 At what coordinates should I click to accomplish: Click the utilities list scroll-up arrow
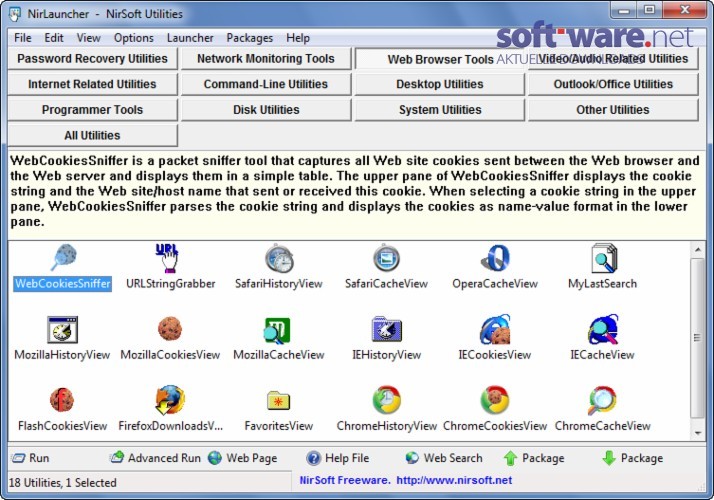pos(698,250)
